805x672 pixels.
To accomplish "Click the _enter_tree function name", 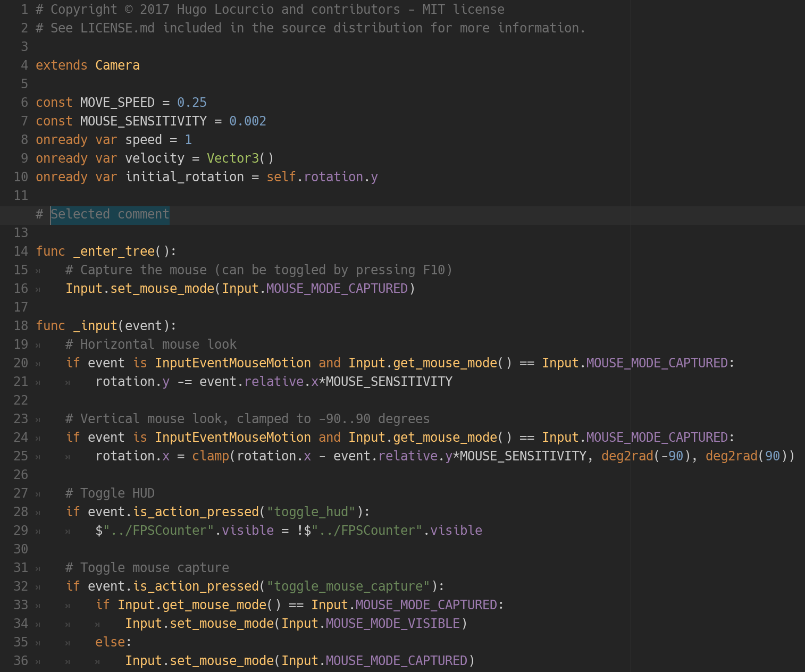I will coord(114,251).
